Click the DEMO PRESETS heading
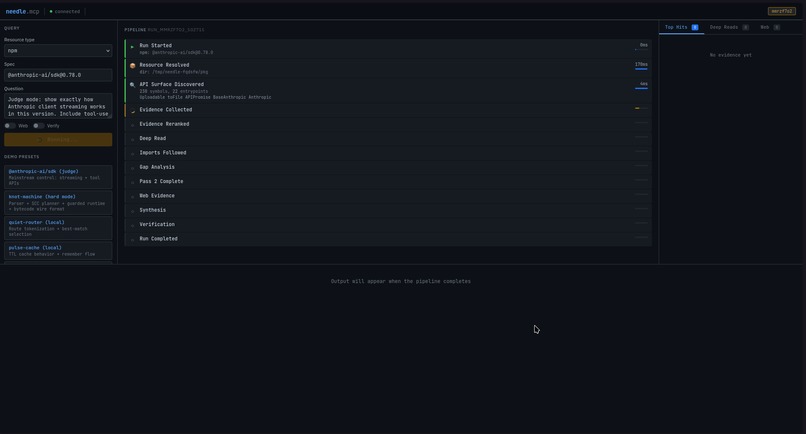This screenshot has width=806, height=434. click(x=22, y=157)
